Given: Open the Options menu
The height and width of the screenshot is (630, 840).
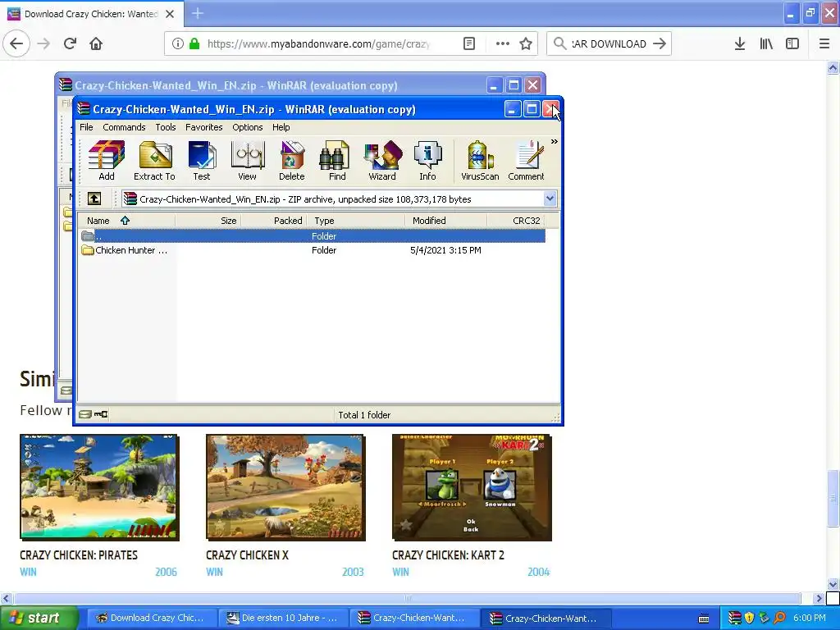Looking at the screenshot, I should click(x=247, y=127).
